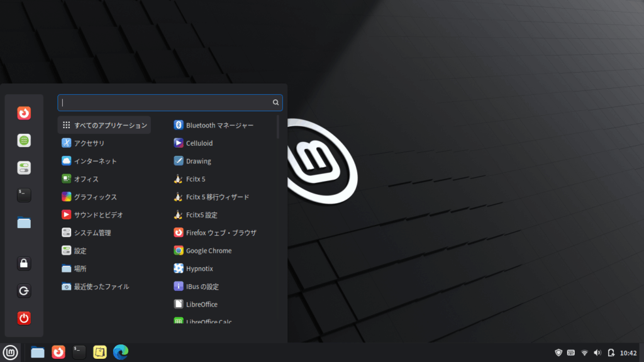Click the lock screen icon in sidebar
Viewport: 644px width, 362px height.
click(24, 264)
